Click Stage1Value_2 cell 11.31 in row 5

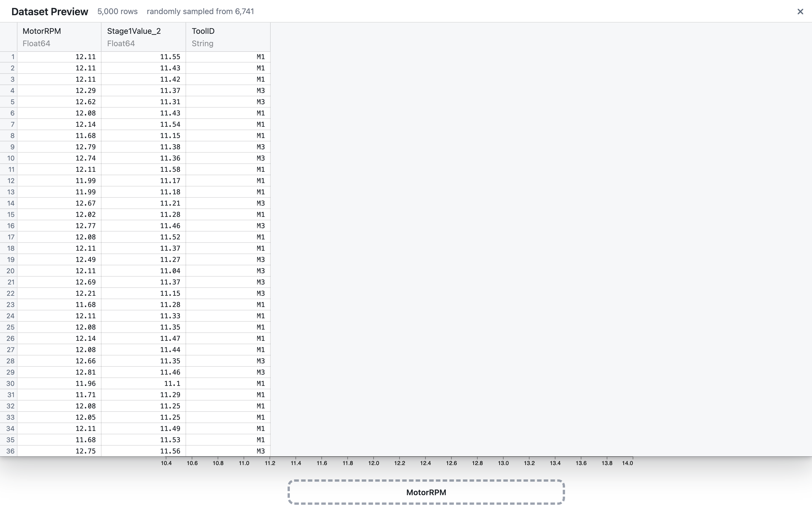(x=170, y=102)
